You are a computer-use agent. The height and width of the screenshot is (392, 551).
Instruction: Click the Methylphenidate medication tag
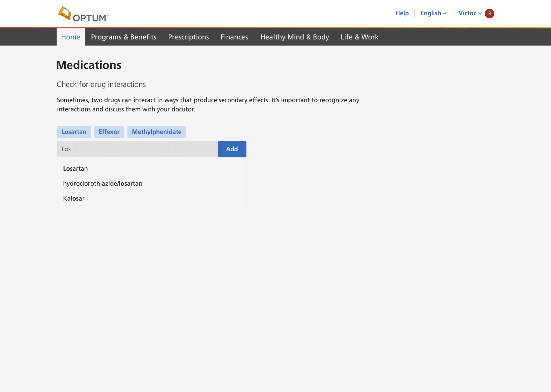coord(156,132)
